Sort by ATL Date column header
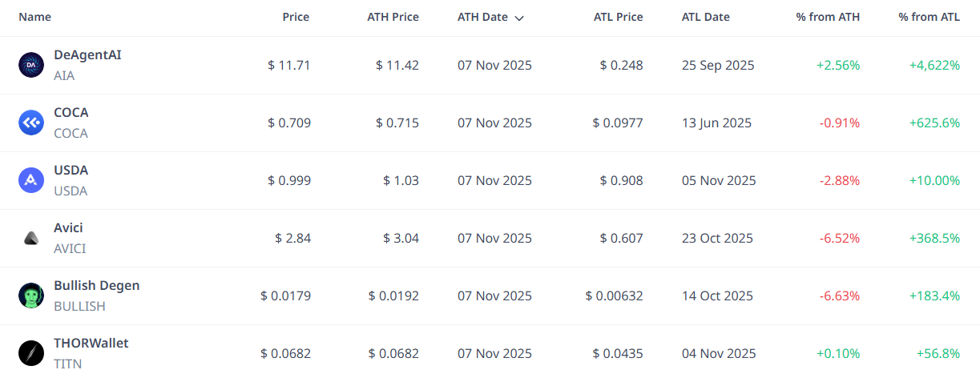The height and width of the screenshot is (382, 980). point(705,17)
